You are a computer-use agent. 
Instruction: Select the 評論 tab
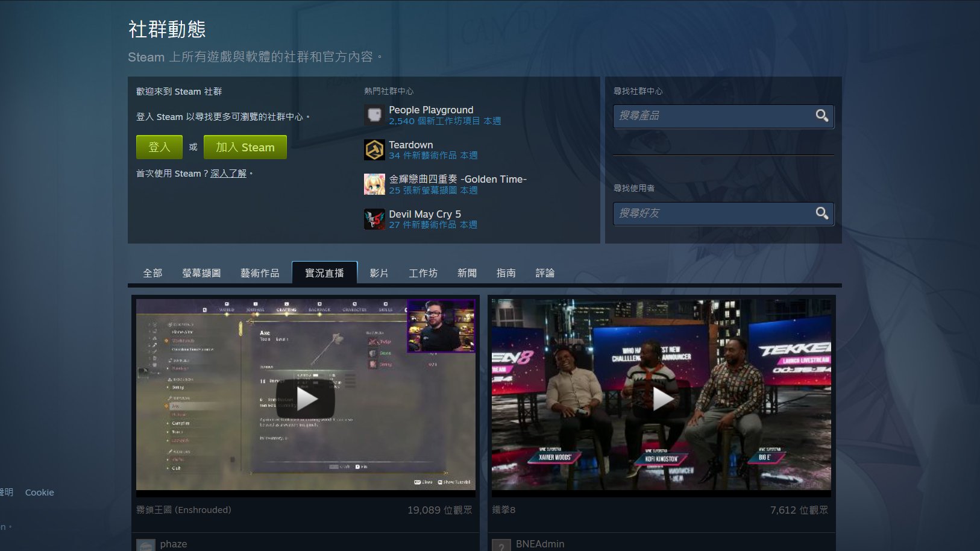(545, 273)
